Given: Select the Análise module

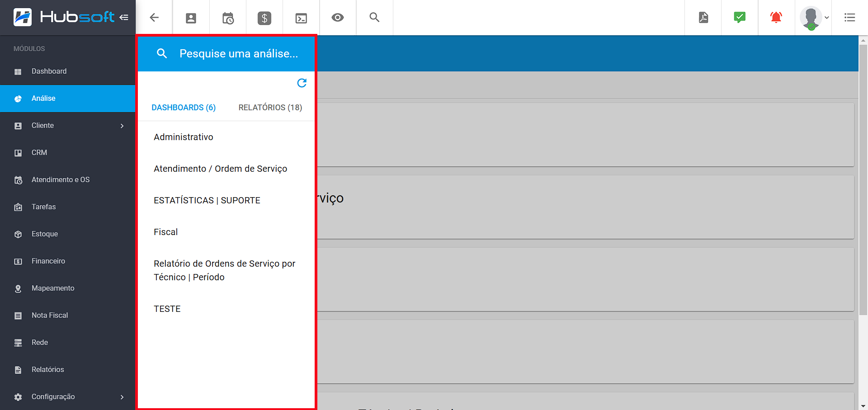Looking at the screenshot, I should 68,99.
